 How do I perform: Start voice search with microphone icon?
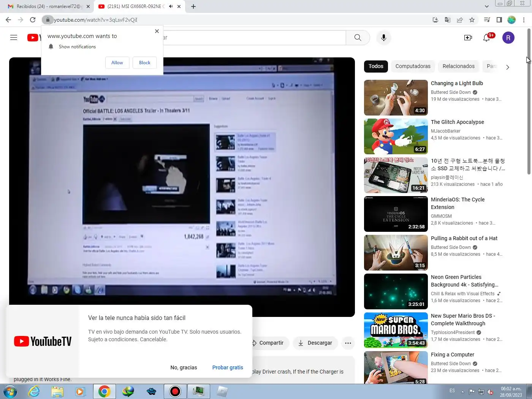pyautogui.click(x=384, y=38)
